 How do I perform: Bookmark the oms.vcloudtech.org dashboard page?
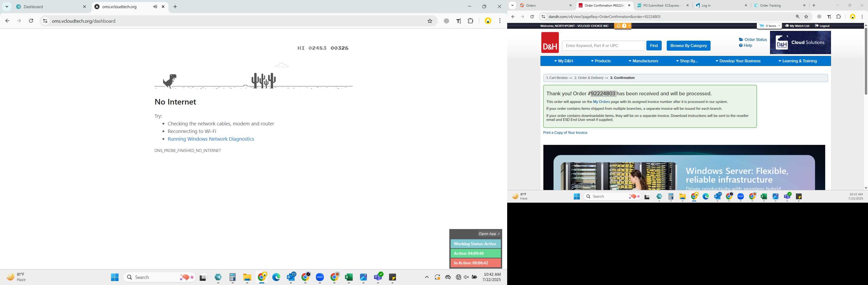430,21
